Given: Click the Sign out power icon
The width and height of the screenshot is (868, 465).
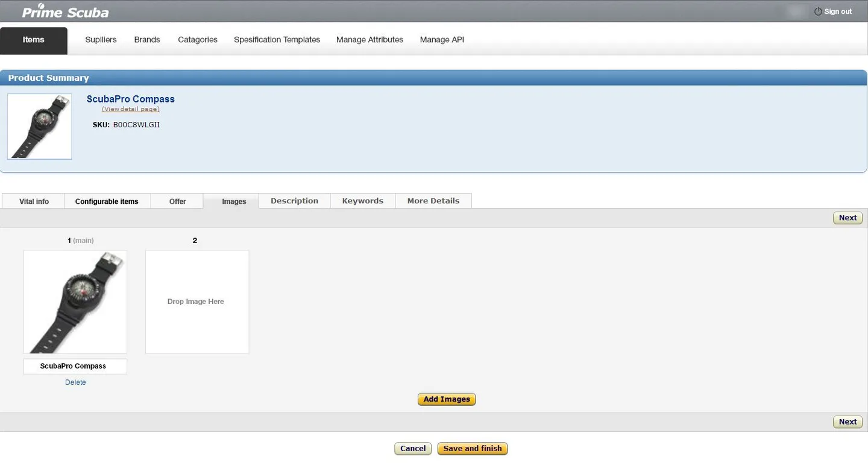Looking at the screenshot, I should click(818, 11).
